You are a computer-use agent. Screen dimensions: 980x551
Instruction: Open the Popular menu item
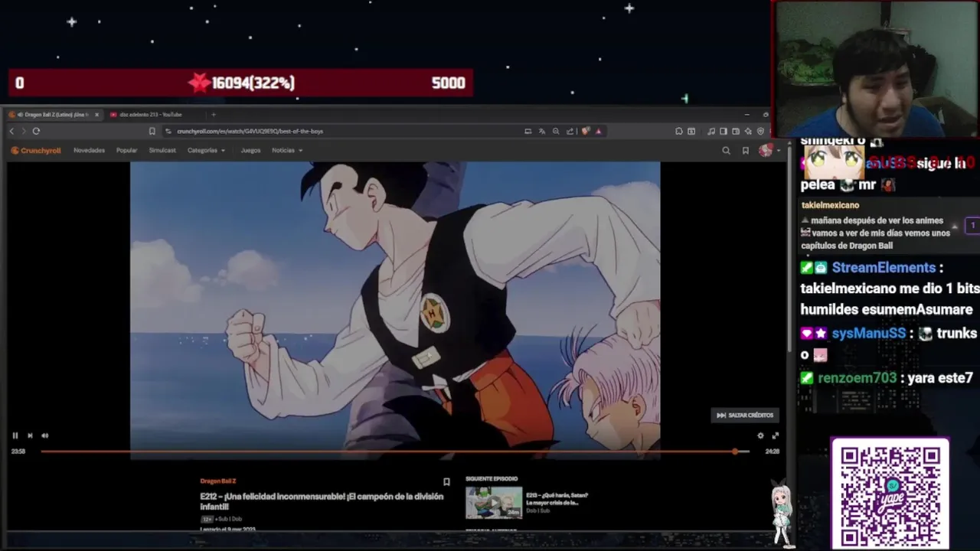tap(126, 151)
